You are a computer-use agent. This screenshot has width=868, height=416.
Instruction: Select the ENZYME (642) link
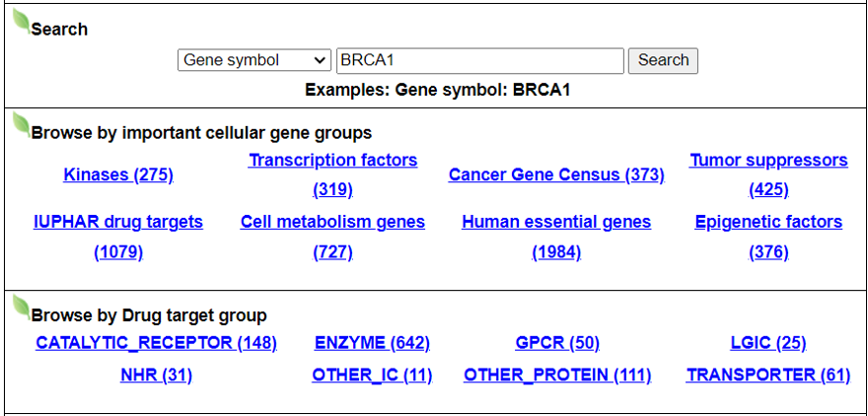click(372, 343)
